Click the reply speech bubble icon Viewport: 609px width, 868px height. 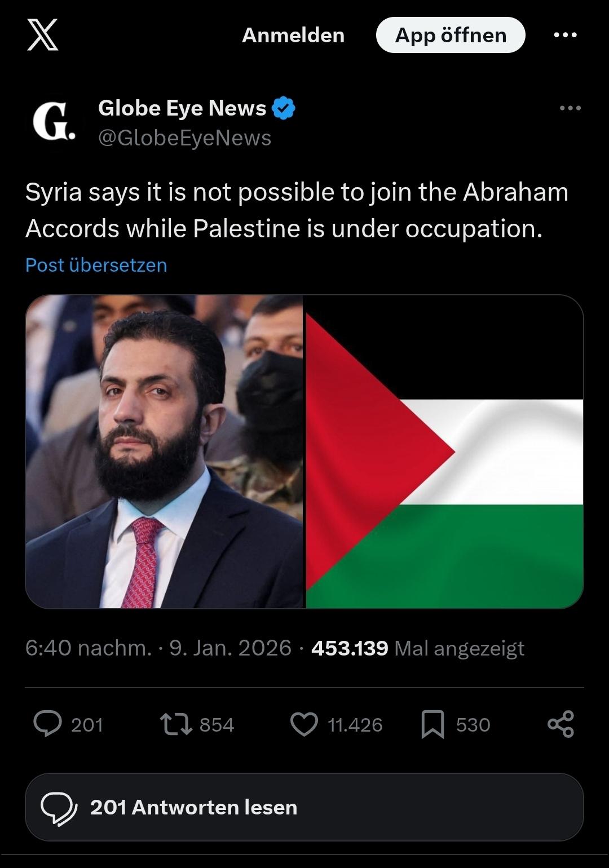tap(48, 724)
